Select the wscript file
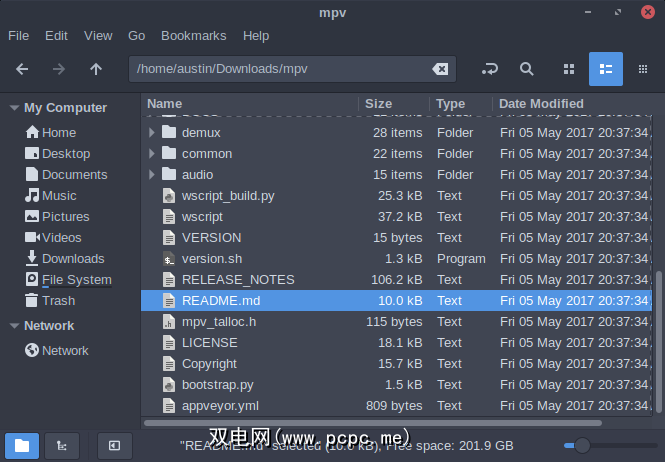665x462 pixels. pos(397,216)
